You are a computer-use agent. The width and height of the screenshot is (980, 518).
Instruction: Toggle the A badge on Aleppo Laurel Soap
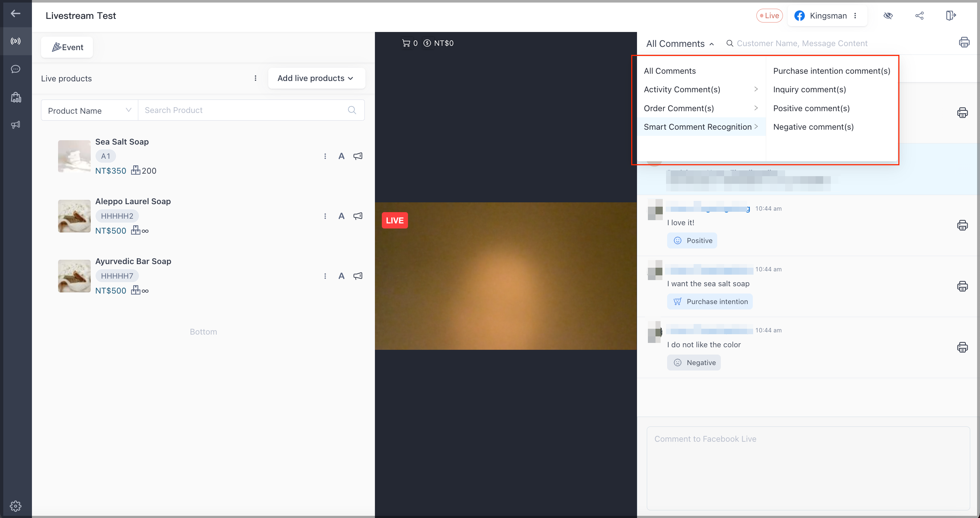pyautogui.click(x=341, y=216)
